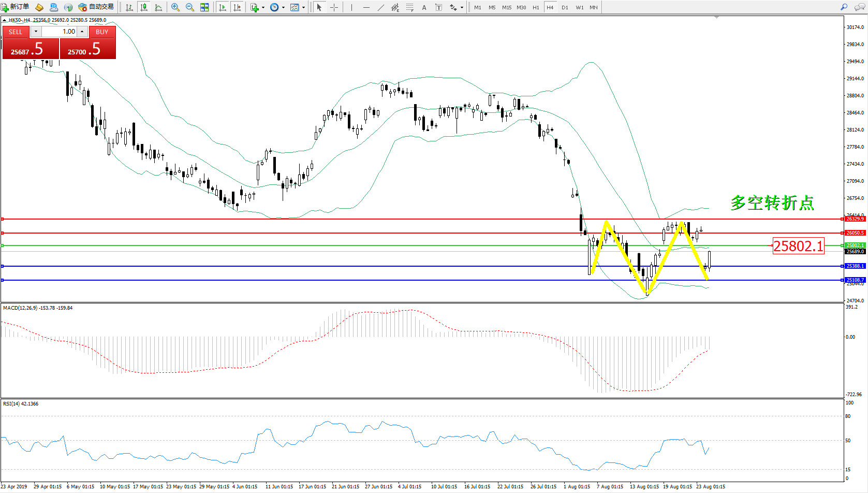Choose the trendline drawing tool
868x493 pixels.
tap(381, 7)
